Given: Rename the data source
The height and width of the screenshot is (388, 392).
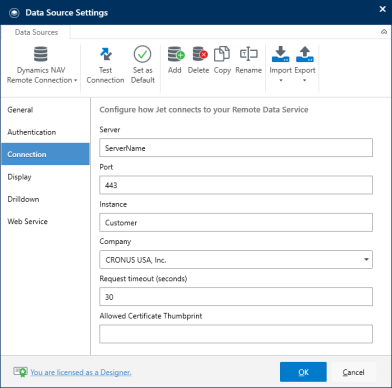Looking at the screenshot, I should pos(249,60).
